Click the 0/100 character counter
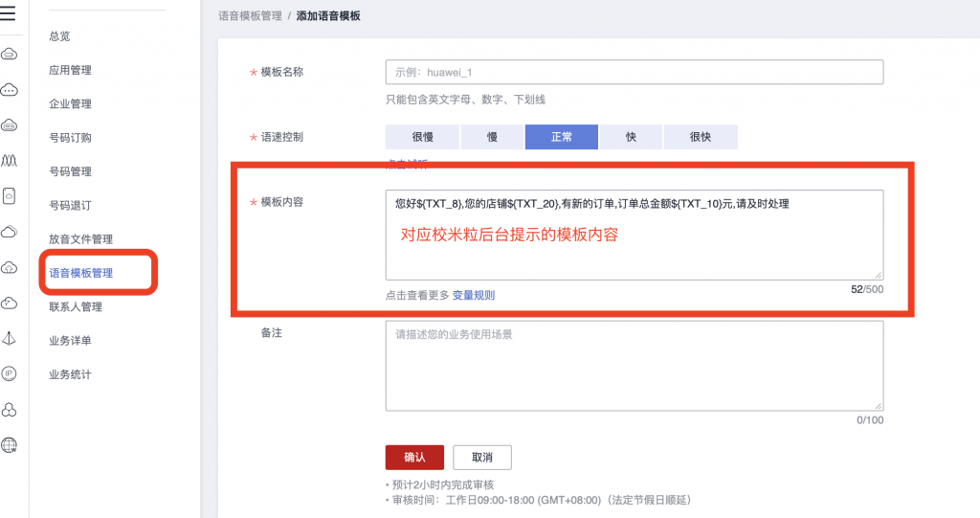980x518 pixels. (x=870, y=419)
